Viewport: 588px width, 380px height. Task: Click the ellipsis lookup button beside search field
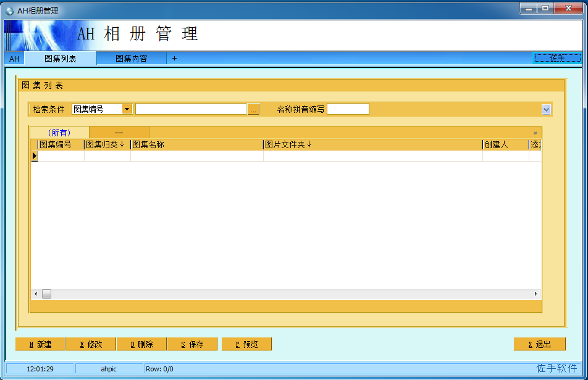click(253, 109)
